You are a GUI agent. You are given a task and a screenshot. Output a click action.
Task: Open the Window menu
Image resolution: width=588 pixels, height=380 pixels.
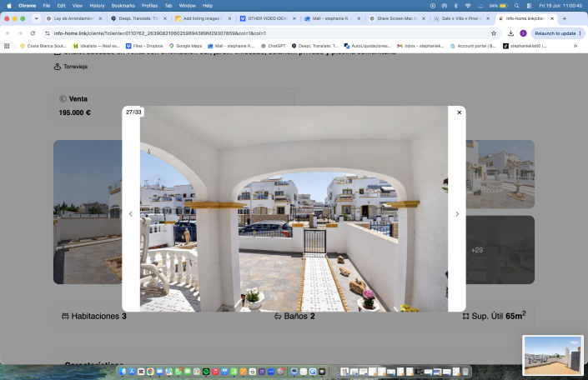coord(187,6)
